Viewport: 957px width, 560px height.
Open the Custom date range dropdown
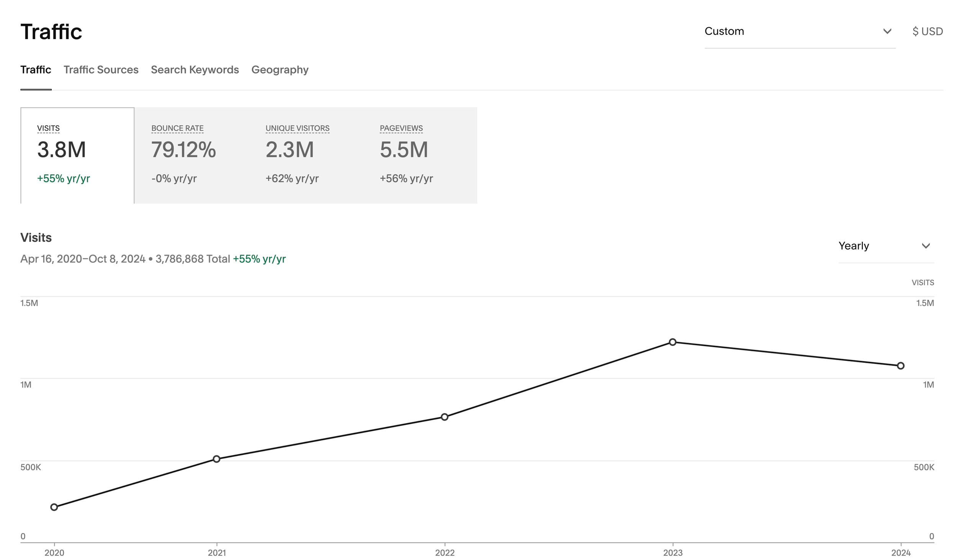point(799,31)
